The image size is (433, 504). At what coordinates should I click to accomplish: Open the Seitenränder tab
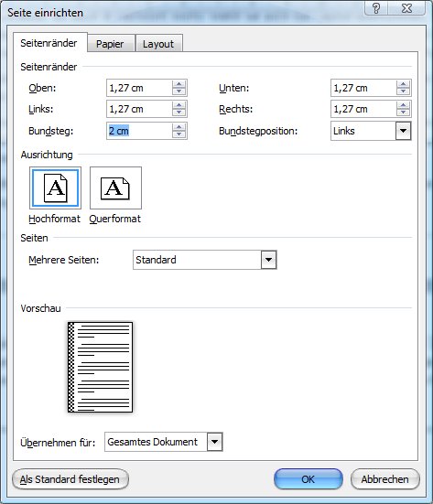pos(49,43)
